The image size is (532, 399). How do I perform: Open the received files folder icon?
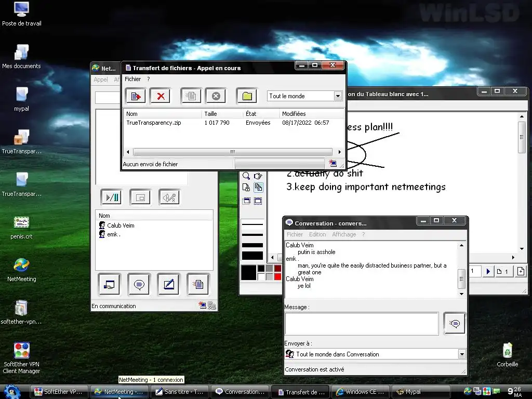pos(247,96)
